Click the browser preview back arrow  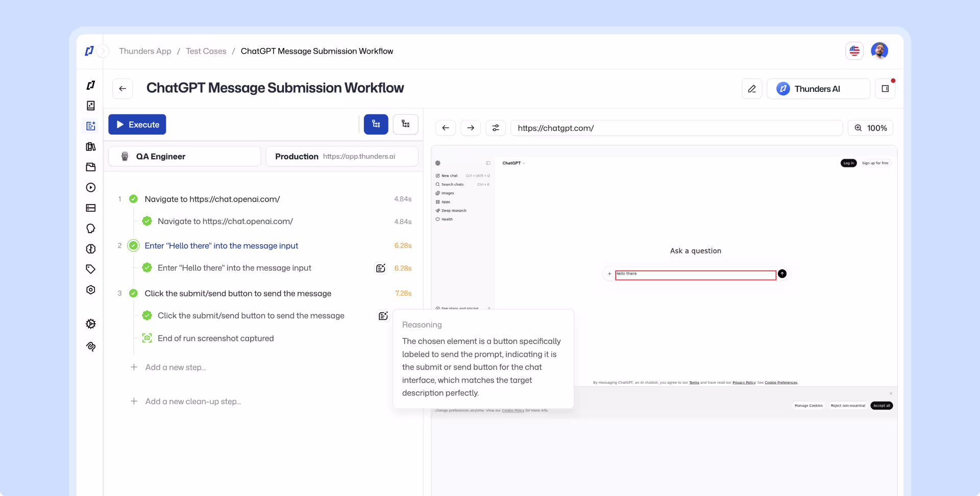(x=446, y=128)
